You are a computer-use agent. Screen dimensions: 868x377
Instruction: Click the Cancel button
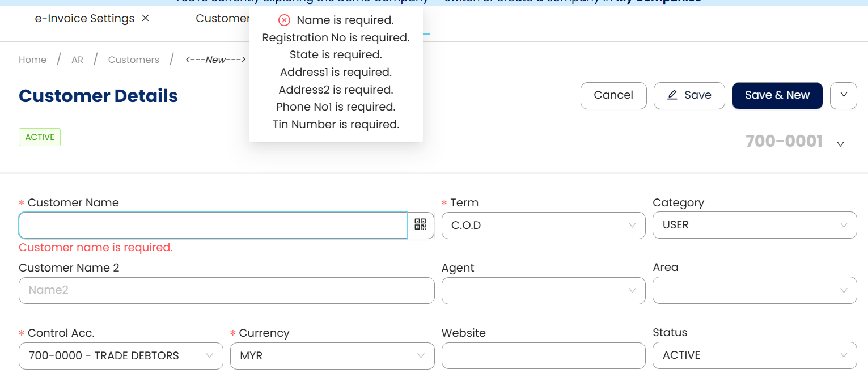click(x=613, y=95)
